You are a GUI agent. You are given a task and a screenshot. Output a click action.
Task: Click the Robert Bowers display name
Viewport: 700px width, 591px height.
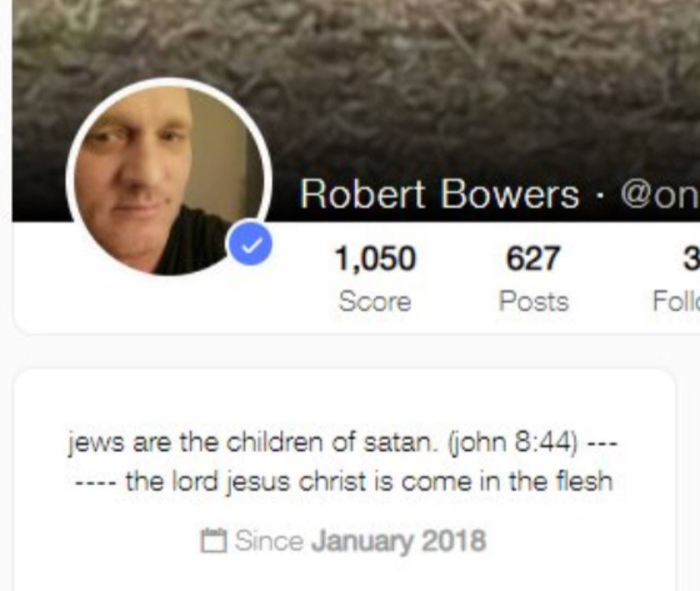point(439,194)
